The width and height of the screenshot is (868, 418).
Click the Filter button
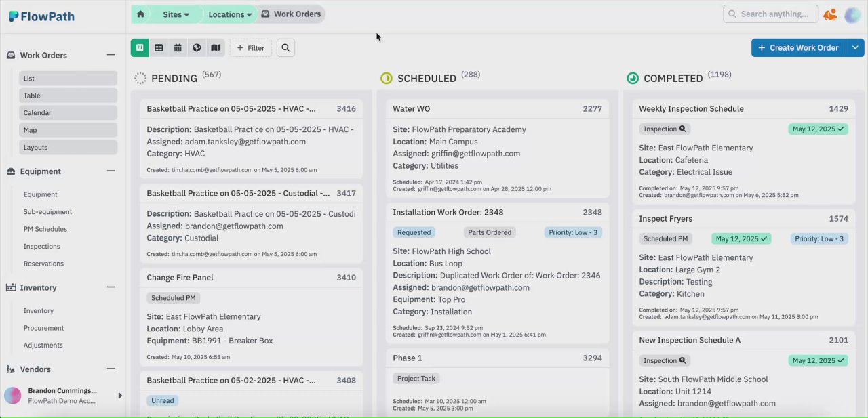[x=251, y=48]
